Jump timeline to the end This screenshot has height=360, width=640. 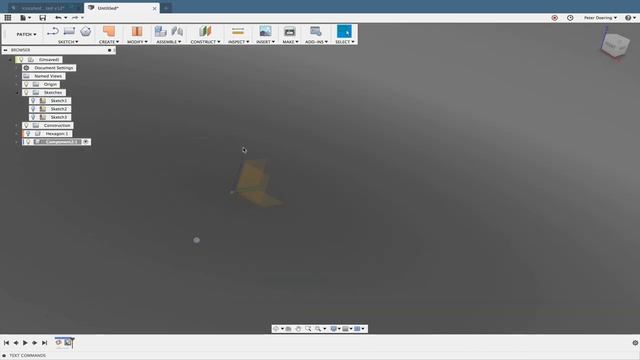coord(44,343)
